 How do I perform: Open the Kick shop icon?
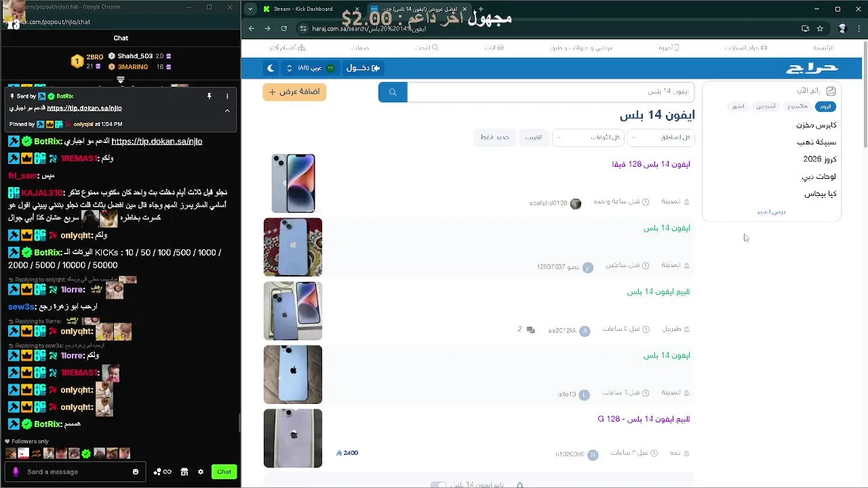pos(184,472)
